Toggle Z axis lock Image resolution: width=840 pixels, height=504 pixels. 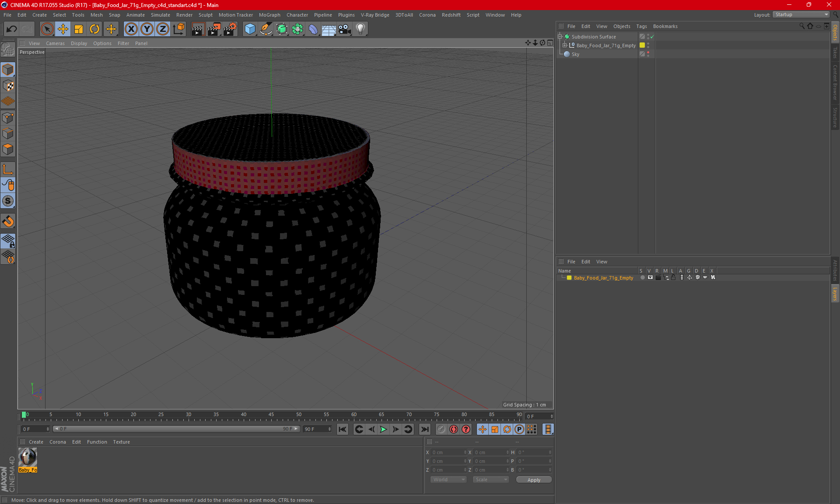[x=163, y=29]
